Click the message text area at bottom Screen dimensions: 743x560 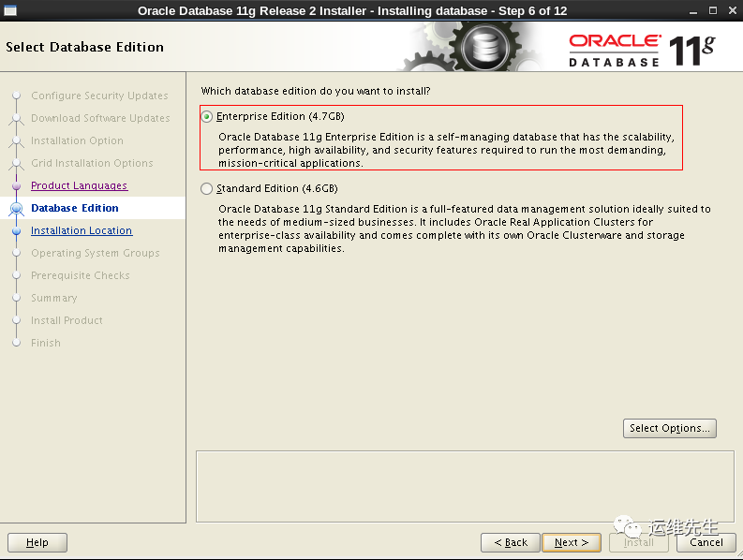(465, 487)
